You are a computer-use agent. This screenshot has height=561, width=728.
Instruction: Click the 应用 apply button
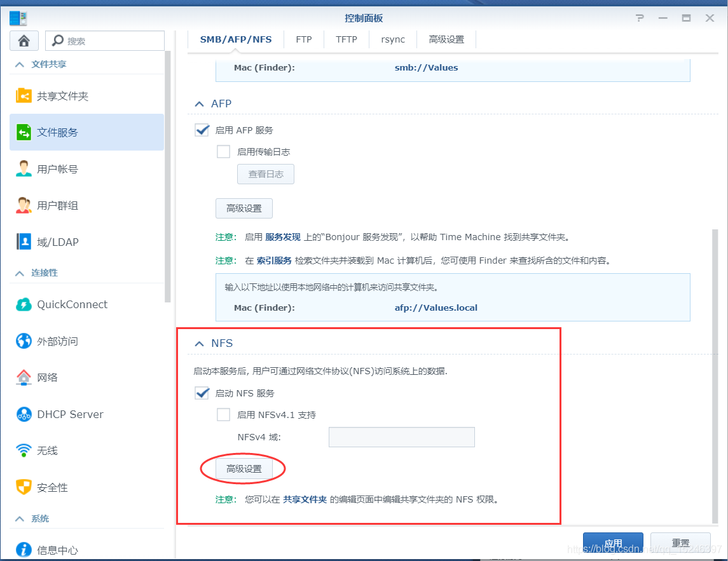tap(613, 543)
